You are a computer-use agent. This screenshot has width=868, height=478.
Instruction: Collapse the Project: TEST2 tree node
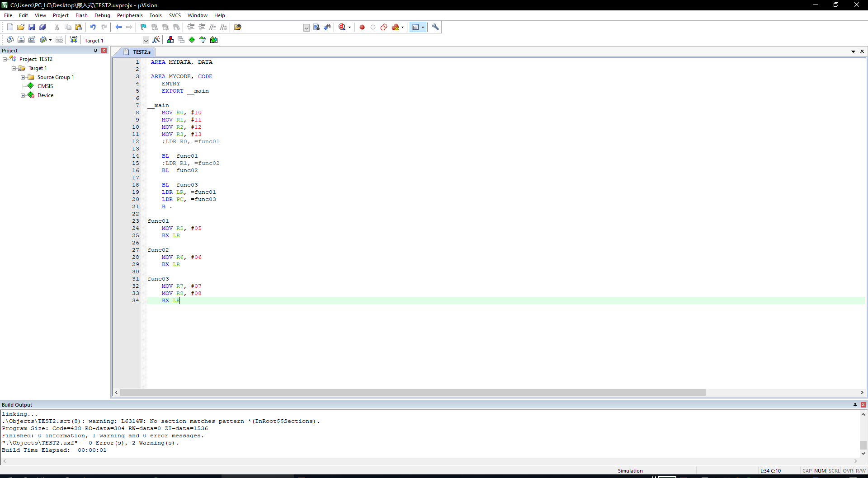pos(5,59)
